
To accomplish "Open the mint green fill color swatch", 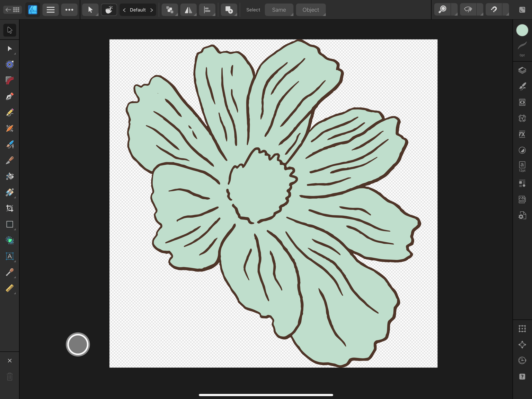I will (522, 30).
